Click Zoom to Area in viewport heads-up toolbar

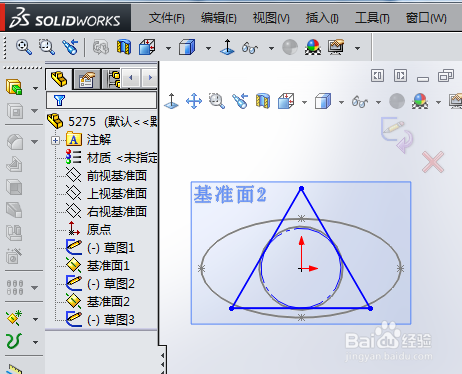(x=217, y=101)
